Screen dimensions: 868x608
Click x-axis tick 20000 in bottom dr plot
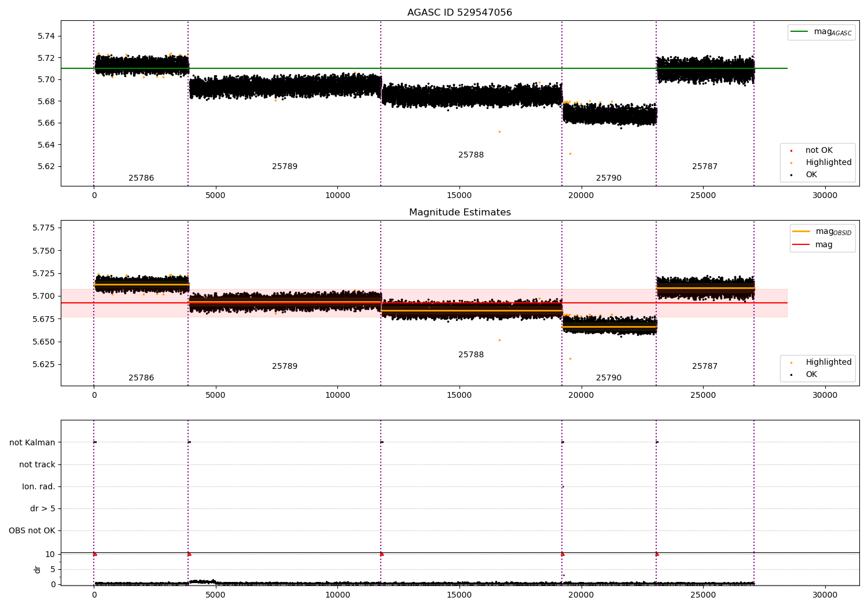tap(581, 595)
